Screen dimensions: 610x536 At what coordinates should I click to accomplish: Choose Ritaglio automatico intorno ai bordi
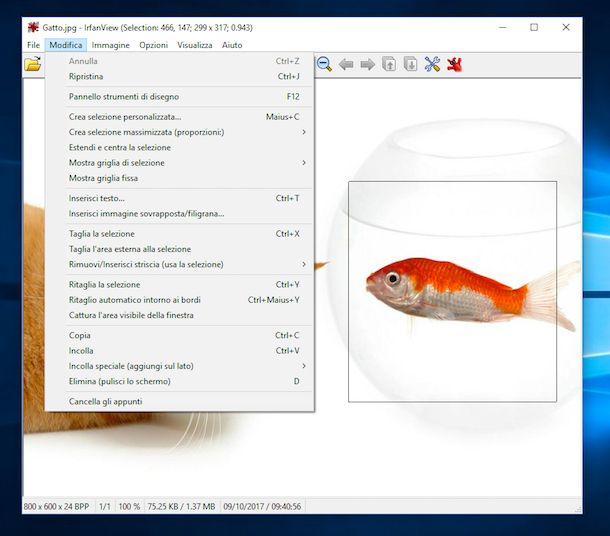(x=180, y=300)
